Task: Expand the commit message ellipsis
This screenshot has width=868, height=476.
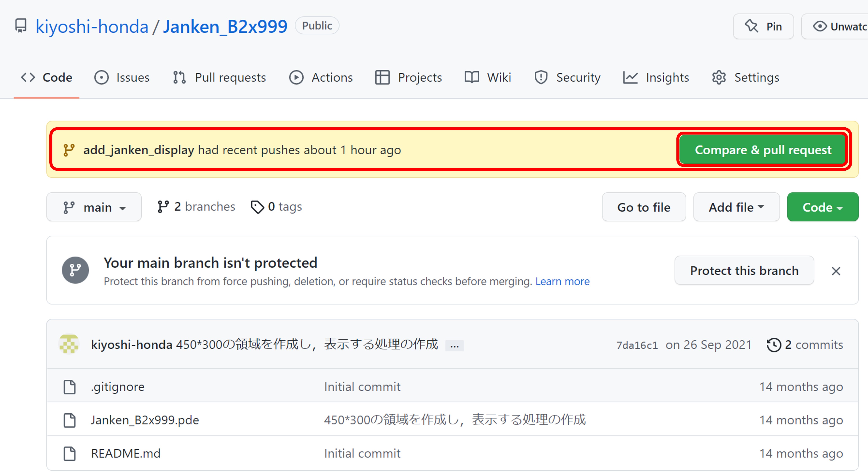Action: tap(454, 345)
